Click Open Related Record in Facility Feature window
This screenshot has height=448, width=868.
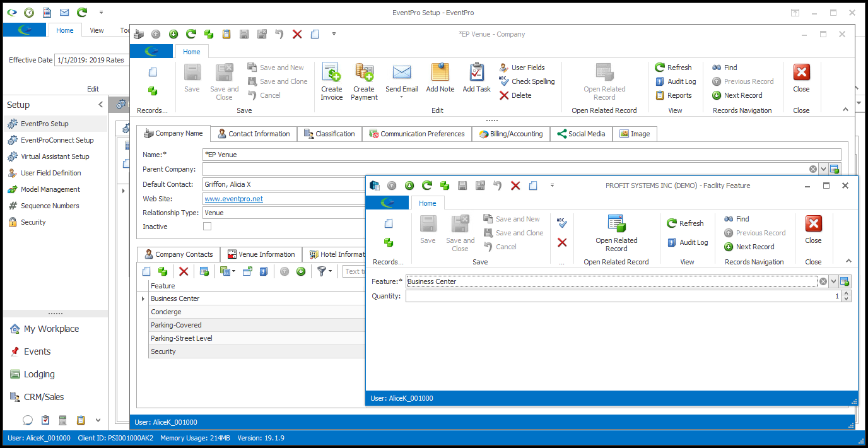tap(616, 233)
